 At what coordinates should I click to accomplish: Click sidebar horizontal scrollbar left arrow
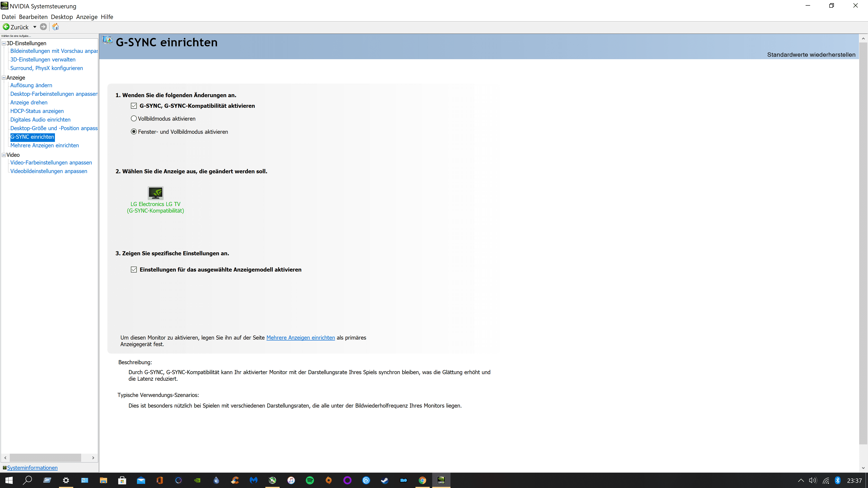coord(5,458)
